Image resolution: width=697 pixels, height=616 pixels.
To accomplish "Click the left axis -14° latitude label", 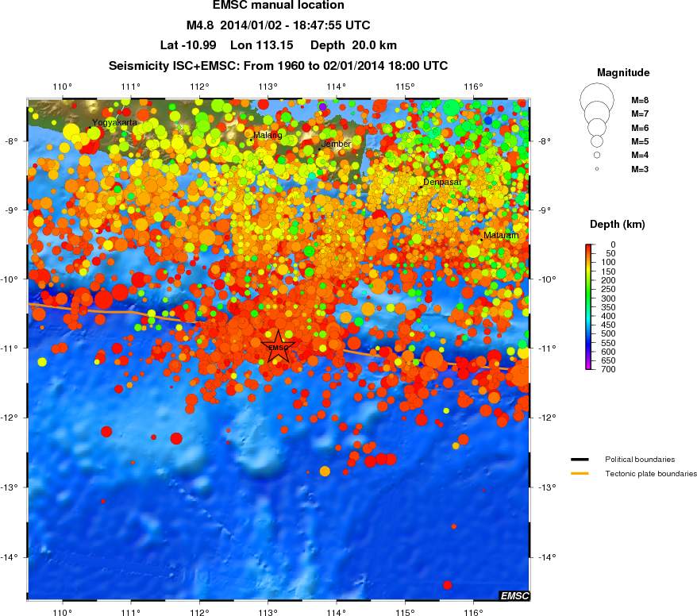I will (9, 557).
